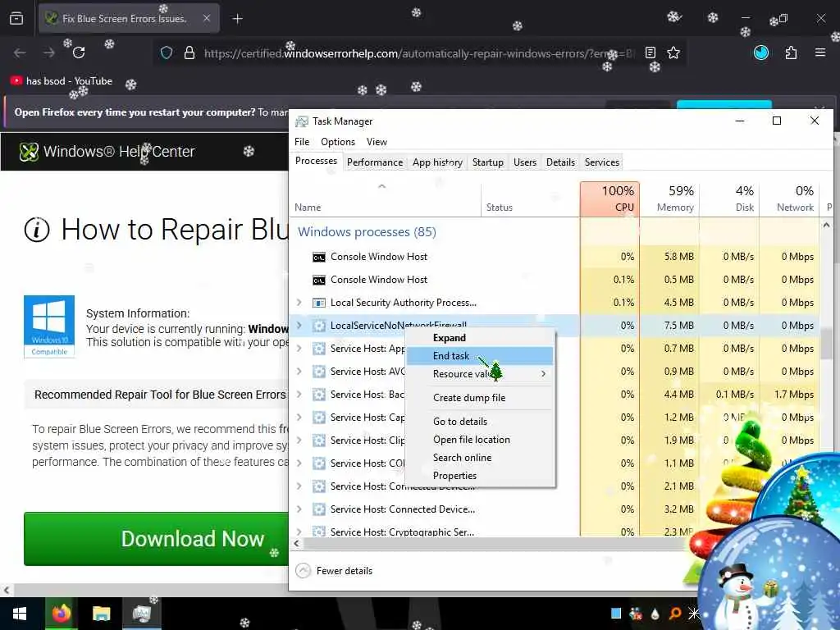Bookmark this page with star icon

pyautogui.click(x=673, y=52)
